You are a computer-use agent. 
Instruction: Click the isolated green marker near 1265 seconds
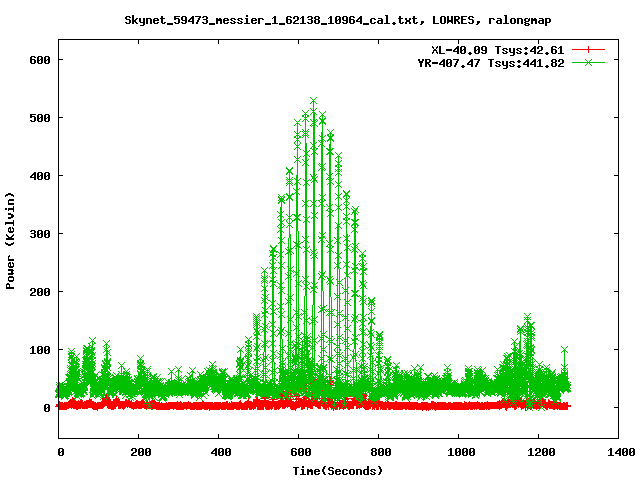(564, 350)
